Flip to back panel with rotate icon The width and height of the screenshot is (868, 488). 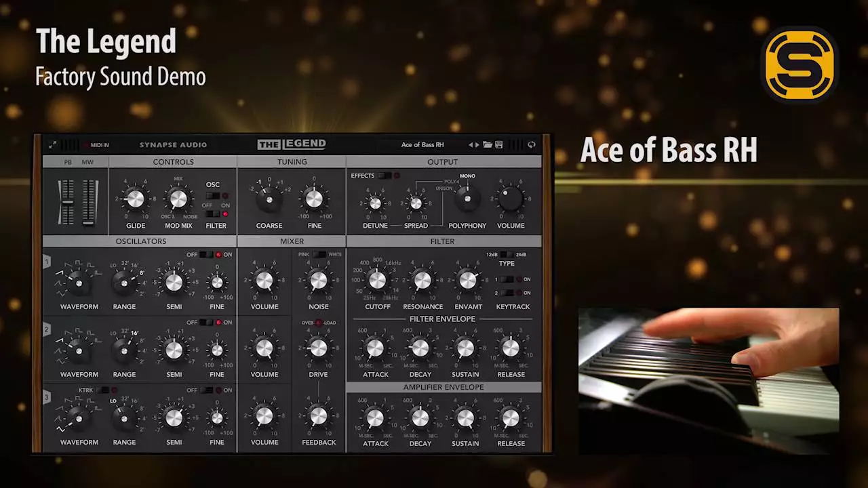(532, 145)
